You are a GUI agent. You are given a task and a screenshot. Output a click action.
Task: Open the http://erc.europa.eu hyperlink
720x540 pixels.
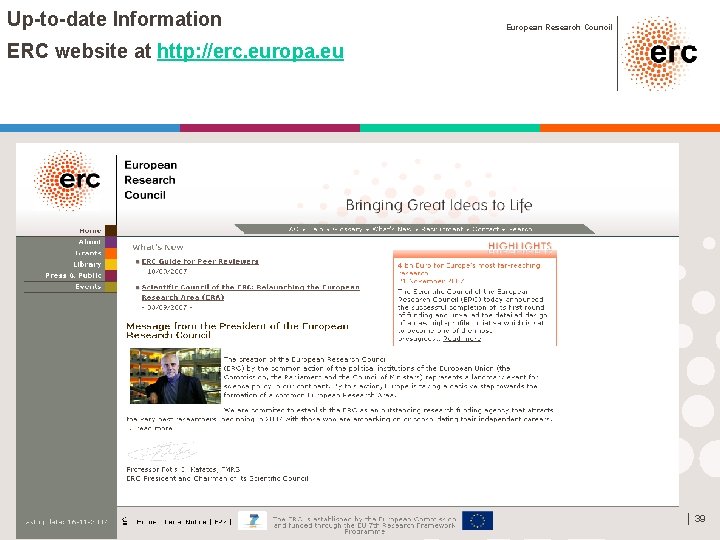pyautogui.click(x=250, y=51)
